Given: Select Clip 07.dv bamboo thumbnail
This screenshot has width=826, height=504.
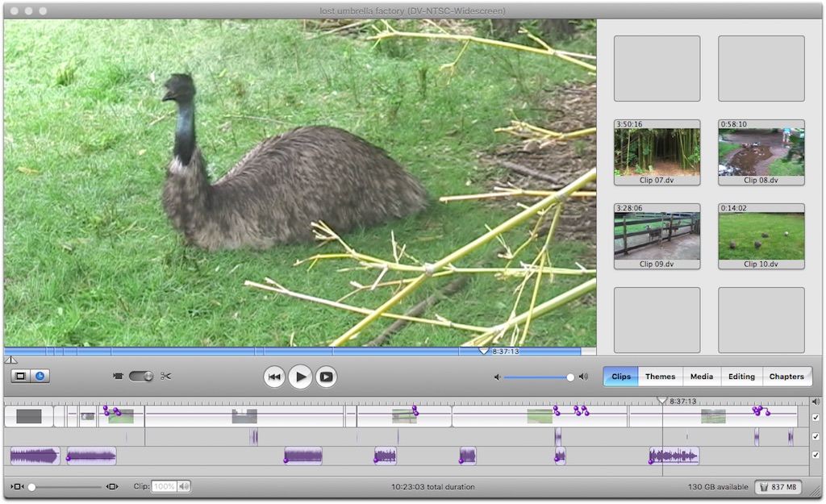Looking at the screenshot, I should coord(657,152).
